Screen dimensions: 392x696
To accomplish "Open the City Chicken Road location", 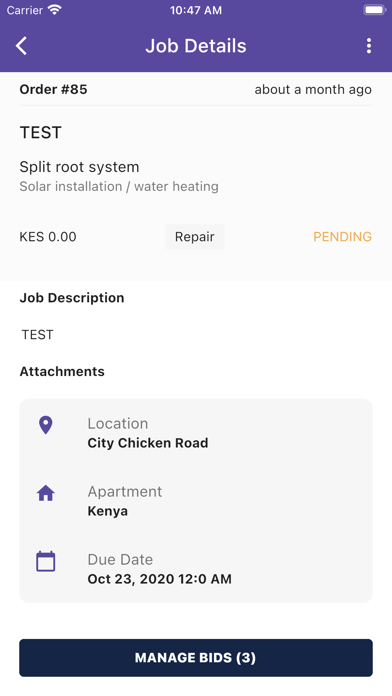I will pos(148,443).
